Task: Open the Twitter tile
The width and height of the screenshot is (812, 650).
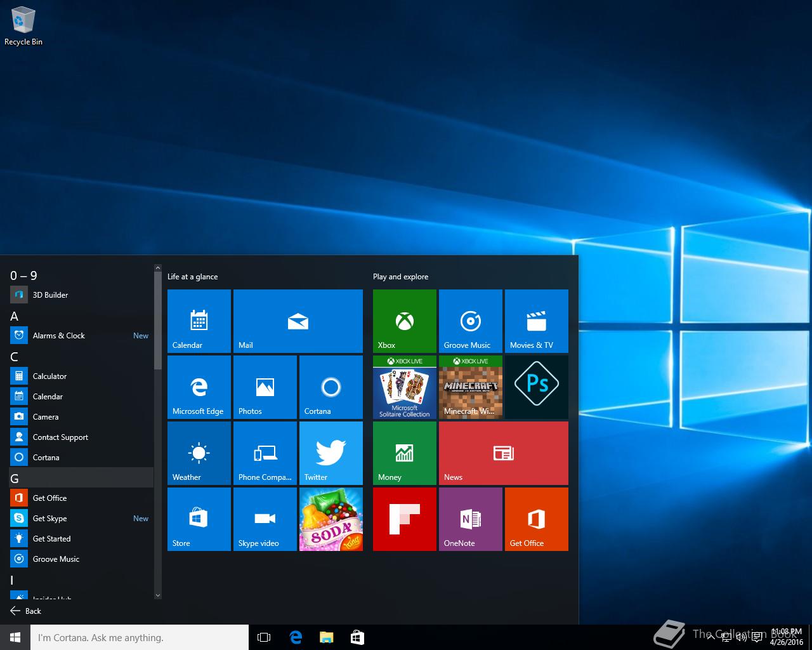Action: 331,453
